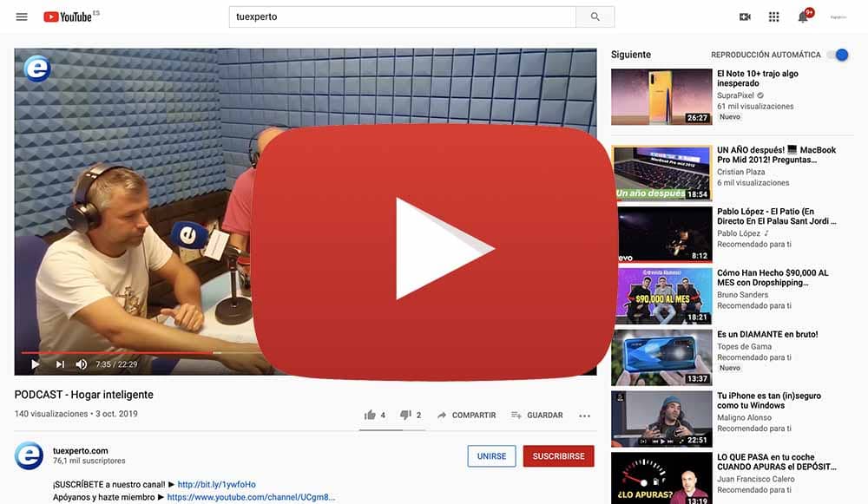868x504 pixels.
Task: Click the Cristian Plaza channel name
Action: (x=740, y=172)
